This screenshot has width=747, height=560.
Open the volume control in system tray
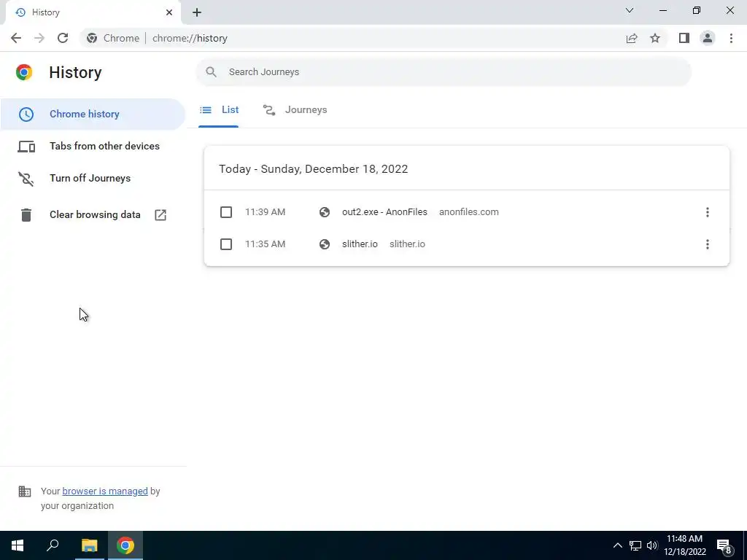(652, 545)
